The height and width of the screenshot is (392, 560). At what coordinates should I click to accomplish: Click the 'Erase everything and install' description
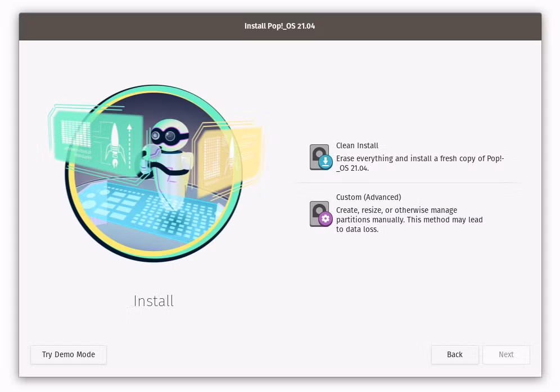click(x=419, y=163)
